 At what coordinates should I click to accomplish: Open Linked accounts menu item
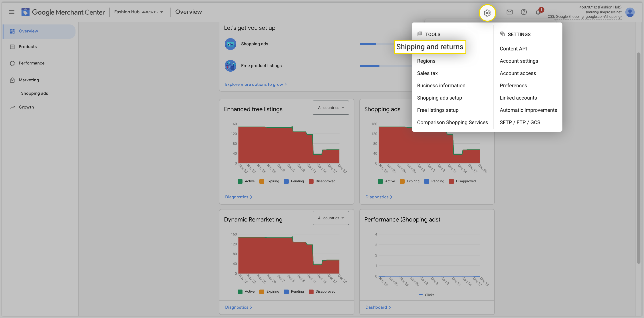[518, 98]
